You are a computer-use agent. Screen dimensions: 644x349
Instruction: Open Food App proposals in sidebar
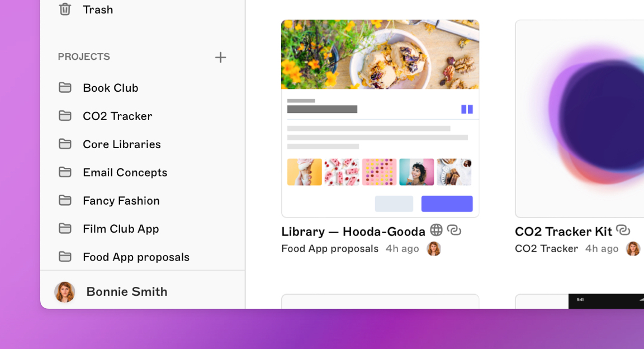pyautogui.click(x=136, y=257)
